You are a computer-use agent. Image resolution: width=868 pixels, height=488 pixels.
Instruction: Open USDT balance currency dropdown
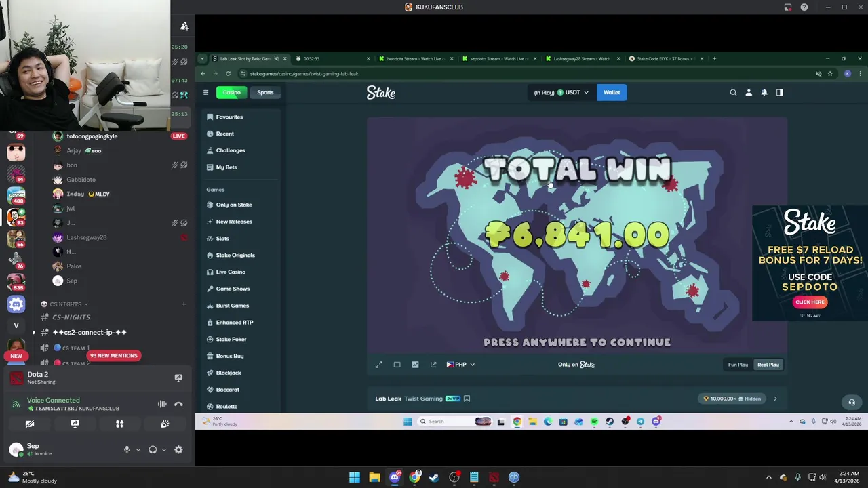pyautogui.click(x=561, y=92)
